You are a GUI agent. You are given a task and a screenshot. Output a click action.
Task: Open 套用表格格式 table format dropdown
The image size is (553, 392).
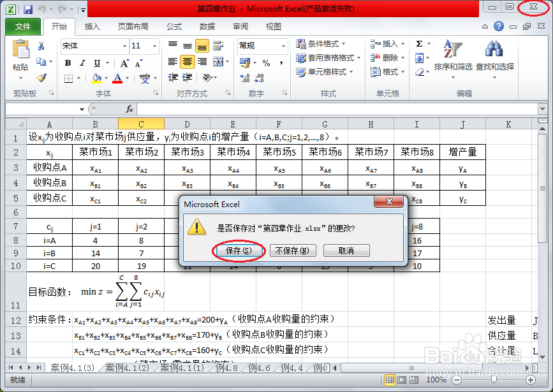coord(328,58)
